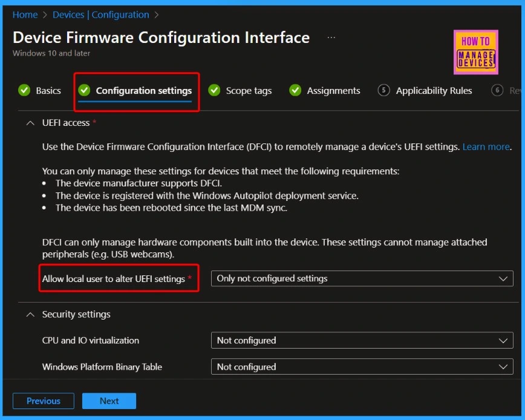Click the step 5 circle icon
This screenshot has height=420, width=525.
point(383,90)
